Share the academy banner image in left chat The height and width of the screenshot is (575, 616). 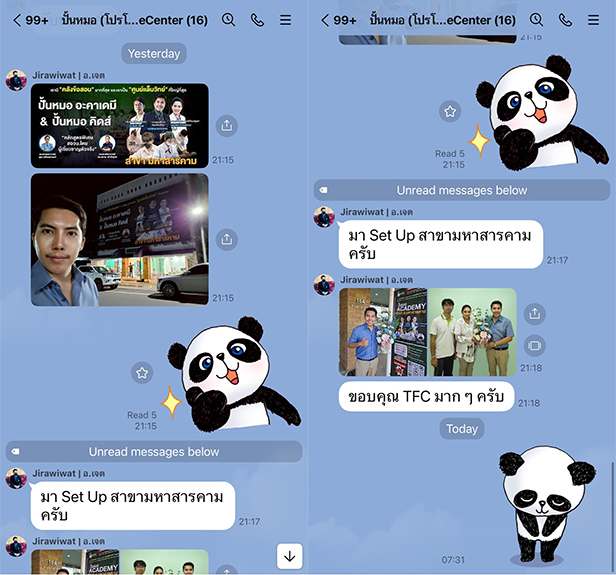coord(227,126)
